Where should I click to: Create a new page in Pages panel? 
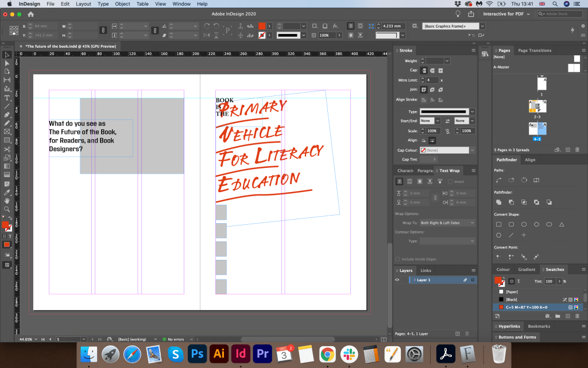point(568,149)
